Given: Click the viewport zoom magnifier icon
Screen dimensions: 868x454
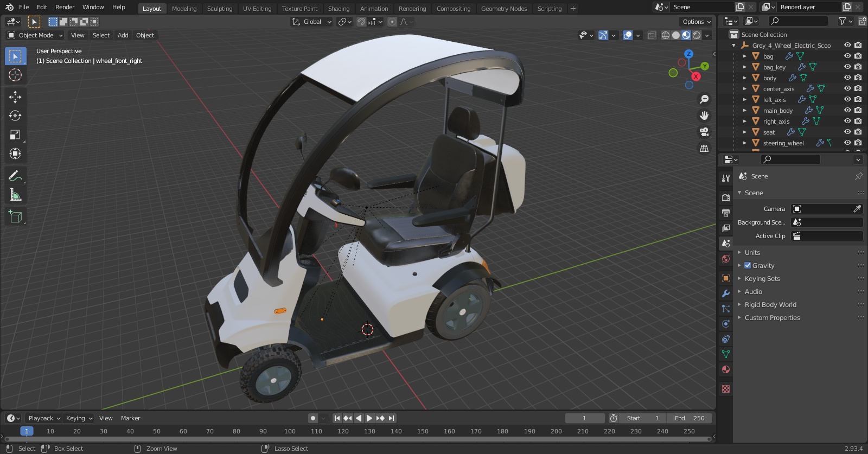Looking at the screenshot, I should tap(704, 99).
